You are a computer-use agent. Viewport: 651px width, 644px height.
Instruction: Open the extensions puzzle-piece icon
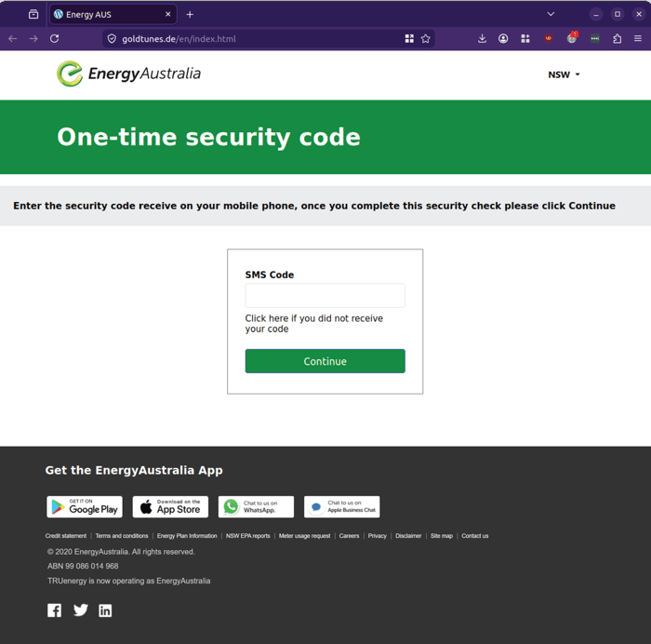617,39
